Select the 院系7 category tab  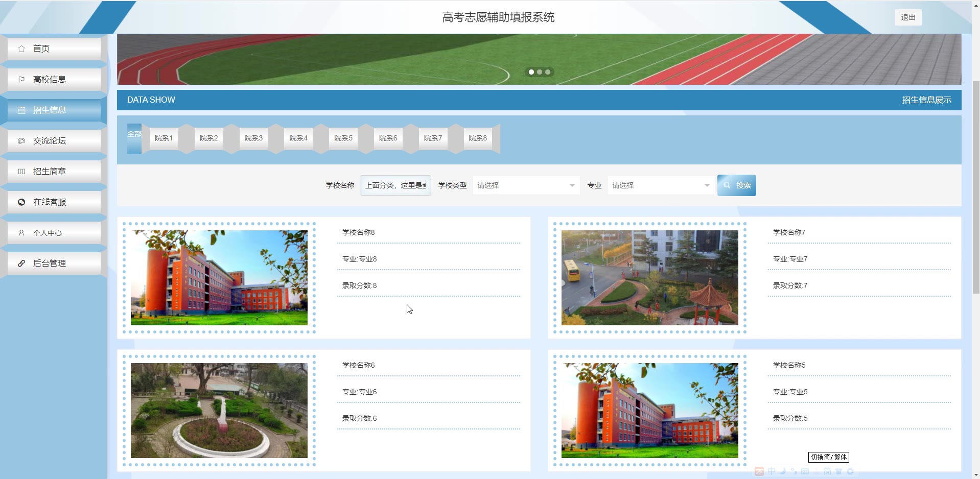(x=433, y=138)
